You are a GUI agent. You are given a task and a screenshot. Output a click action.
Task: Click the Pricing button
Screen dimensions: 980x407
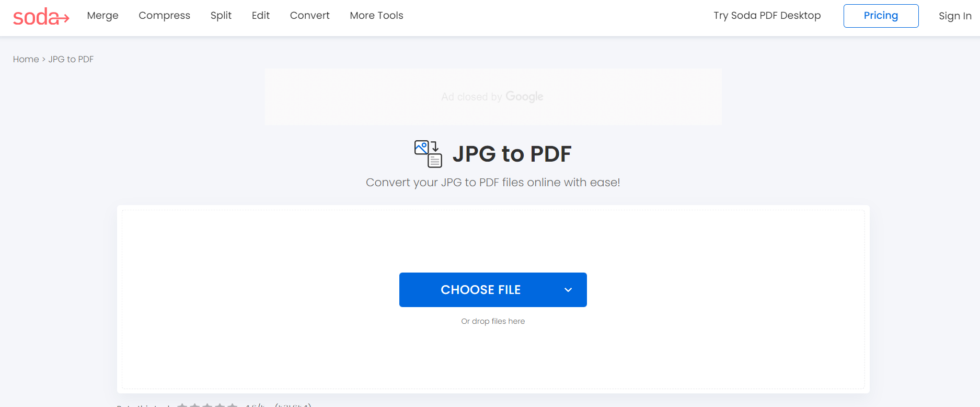[x=881, y=16]
